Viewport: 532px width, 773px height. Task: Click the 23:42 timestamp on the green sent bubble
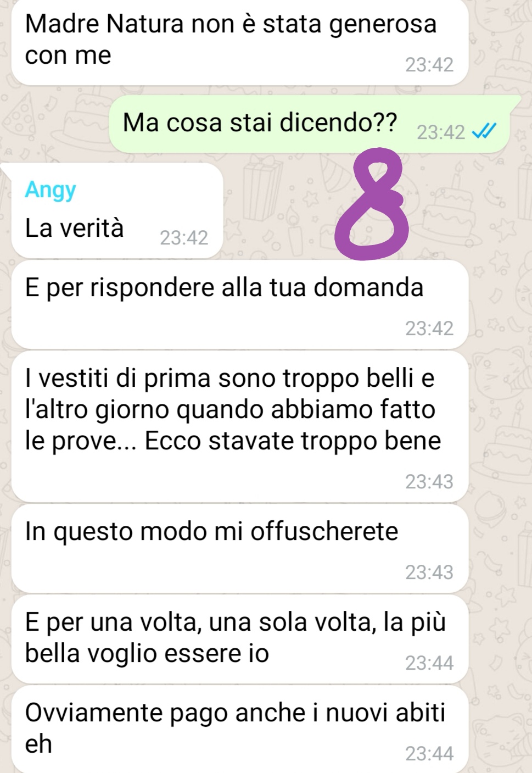coord(441,132)
